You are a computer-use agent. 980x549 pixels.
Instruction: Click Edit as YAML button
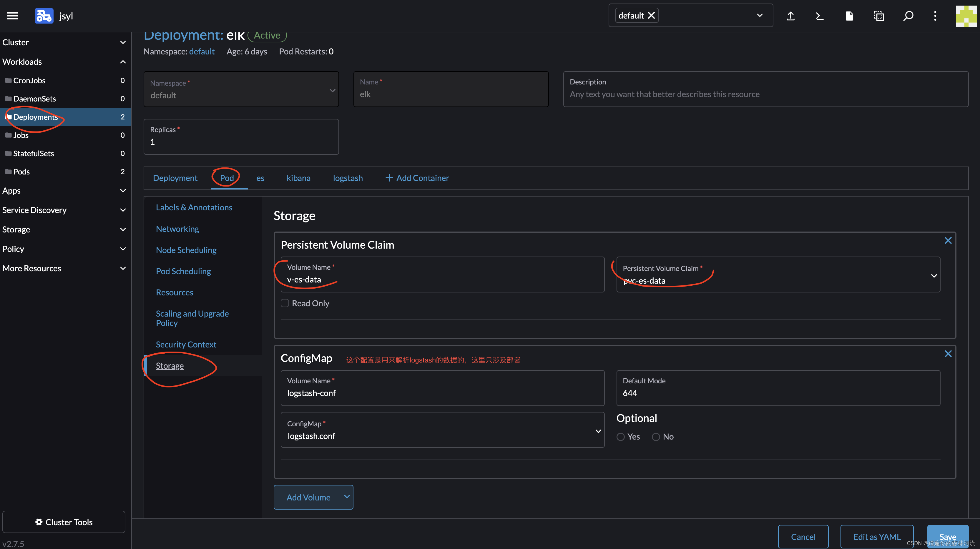click(x=877, y=536)
